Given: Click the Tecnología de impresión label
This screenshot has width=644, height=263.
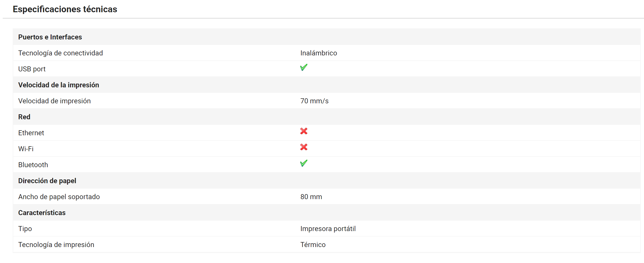Looking at the screenshot, I should click(56, 245).
